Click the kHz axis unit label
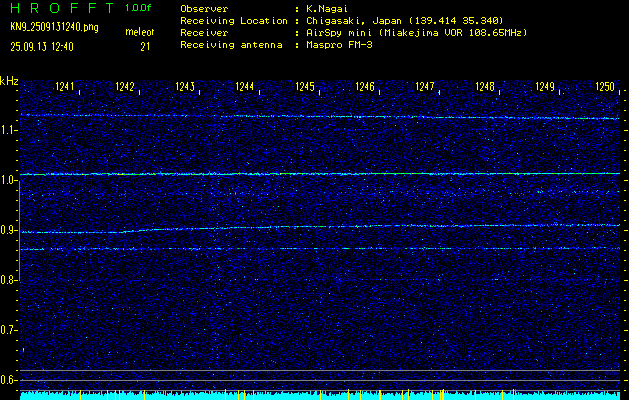The image size is (629, 400). 9,81
